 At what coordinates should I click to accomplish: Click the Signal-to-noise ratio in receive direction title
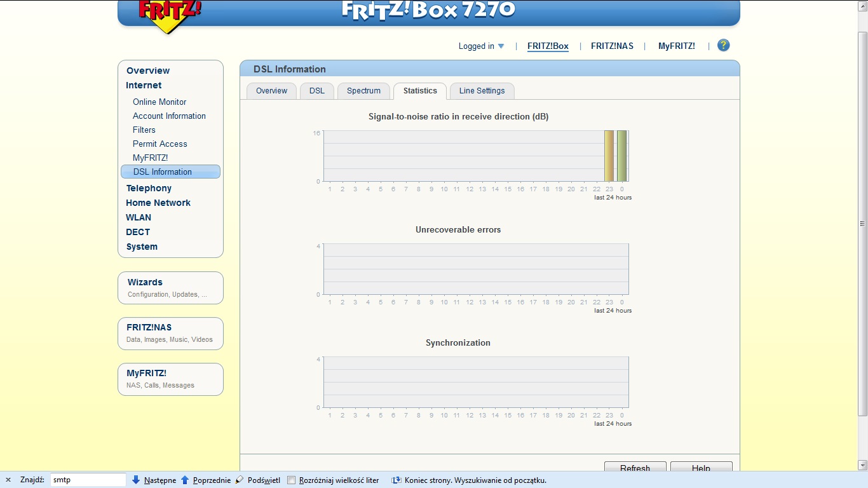(x=458, y=116)
